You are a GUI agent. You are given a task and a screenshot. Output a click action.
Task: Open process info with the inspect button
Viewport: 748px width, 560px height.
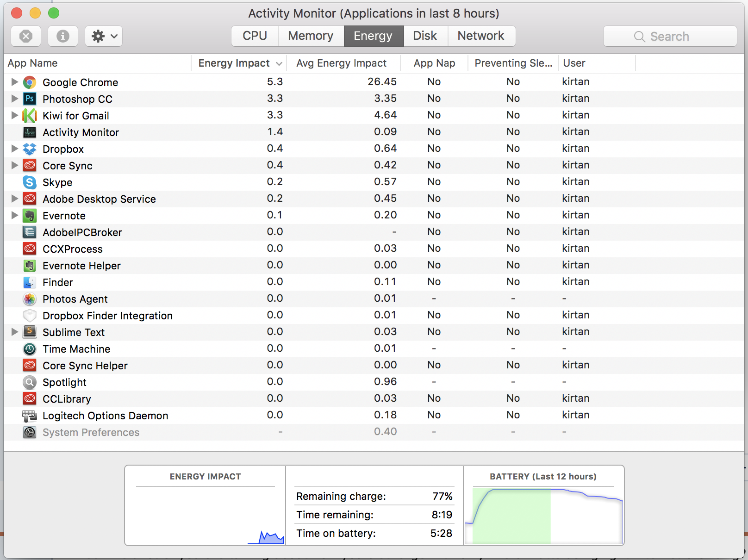tap(62, 36)
